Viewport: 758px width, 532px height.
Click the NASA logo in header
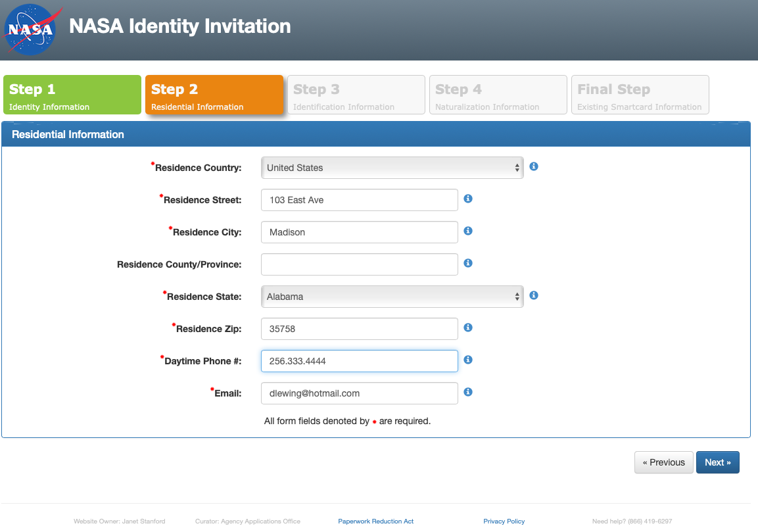point(31,30)
